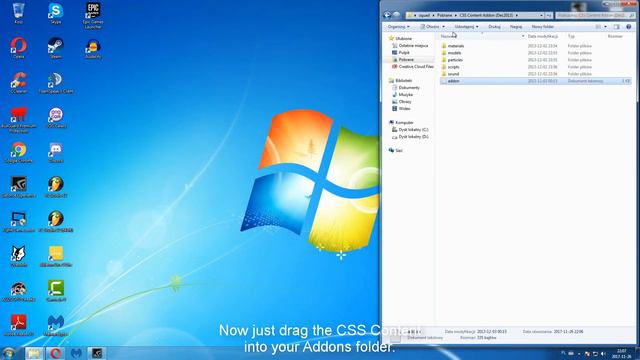Open the taskbar clock and date
The width and height of the screenshot is (640, 360).
[x=621, y=353]
